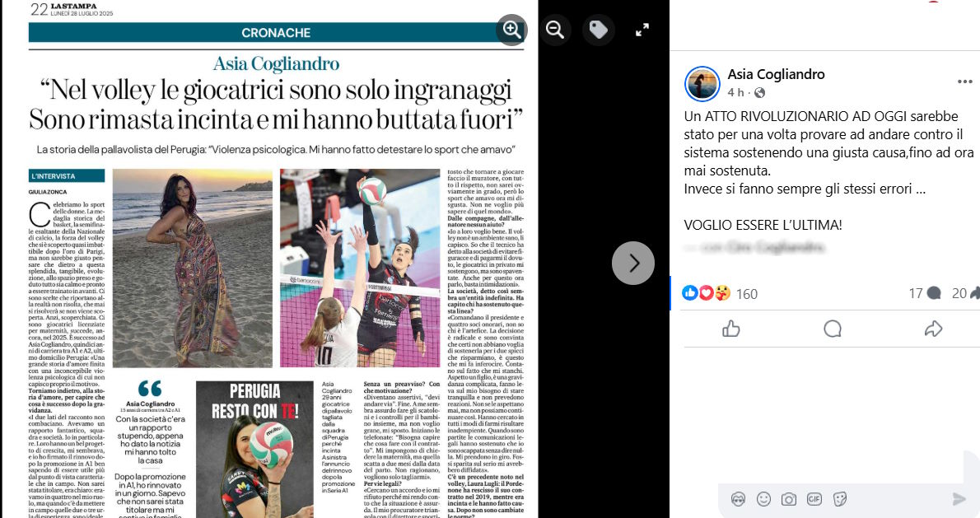Insert an avatar sticker in comment

click(x=738, y=498)
